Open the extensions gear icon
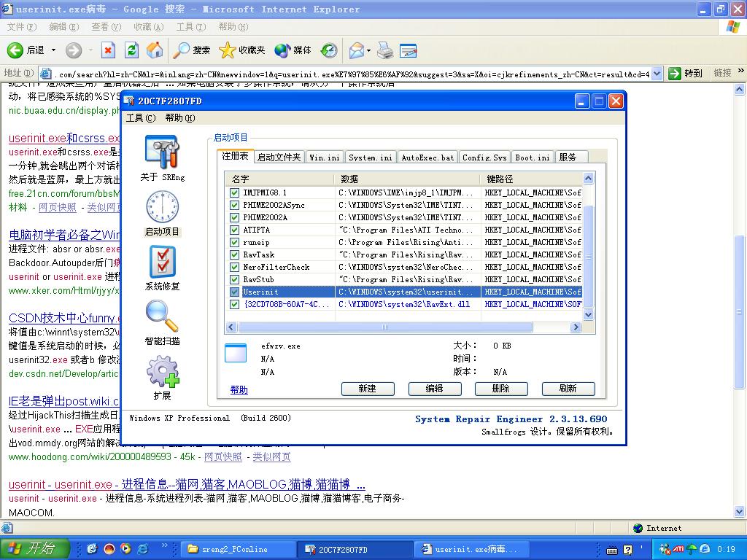This screenshot has width=747, height=560. [x=162, y=371]
